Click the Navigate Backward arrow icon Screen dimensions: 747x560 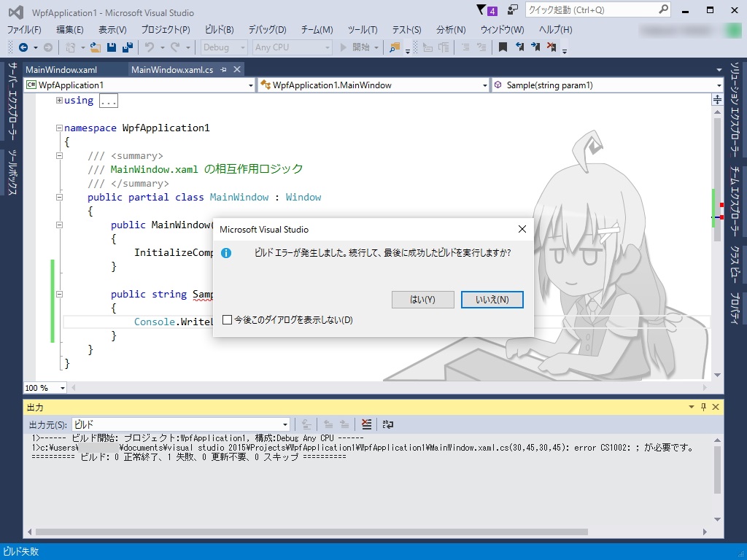pyautogui.click(x=23, y=47)
